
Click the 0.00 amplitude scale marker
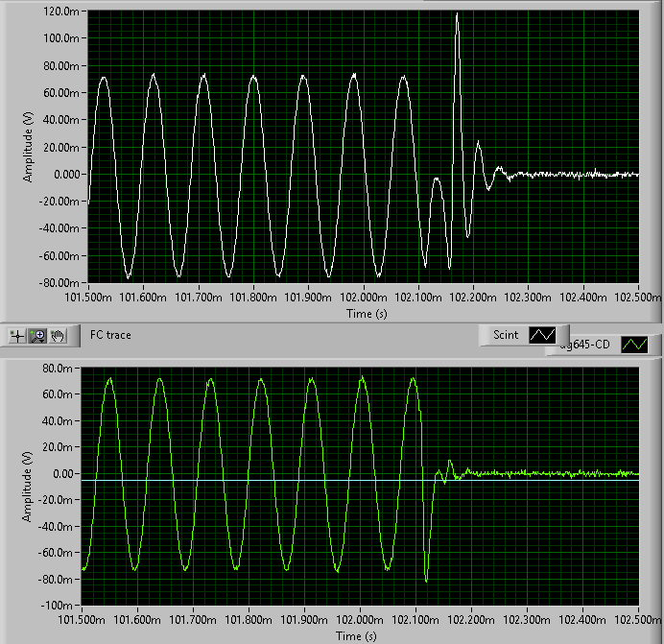63,474
